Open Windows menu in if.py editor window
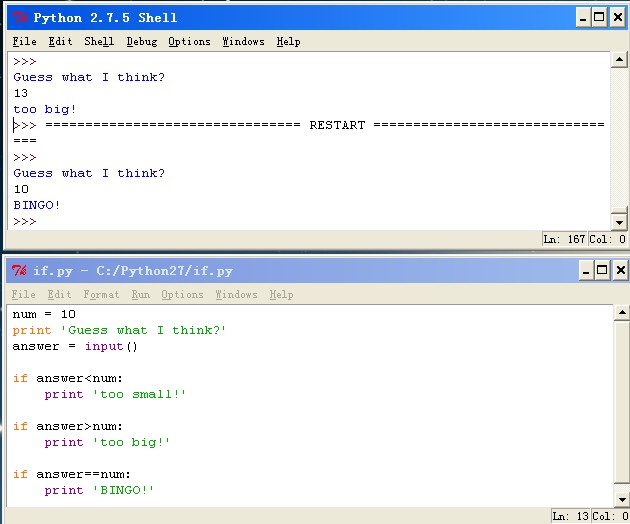 click(236, 295)
